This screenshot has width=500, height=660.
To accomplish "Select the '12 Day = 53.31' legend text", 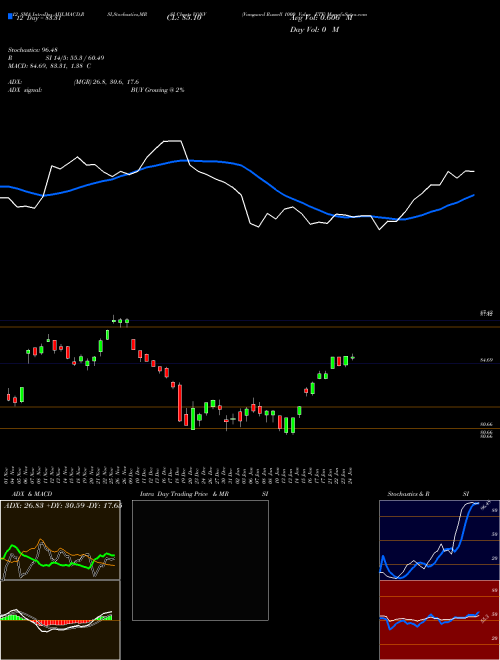I will tap(38, 19).
